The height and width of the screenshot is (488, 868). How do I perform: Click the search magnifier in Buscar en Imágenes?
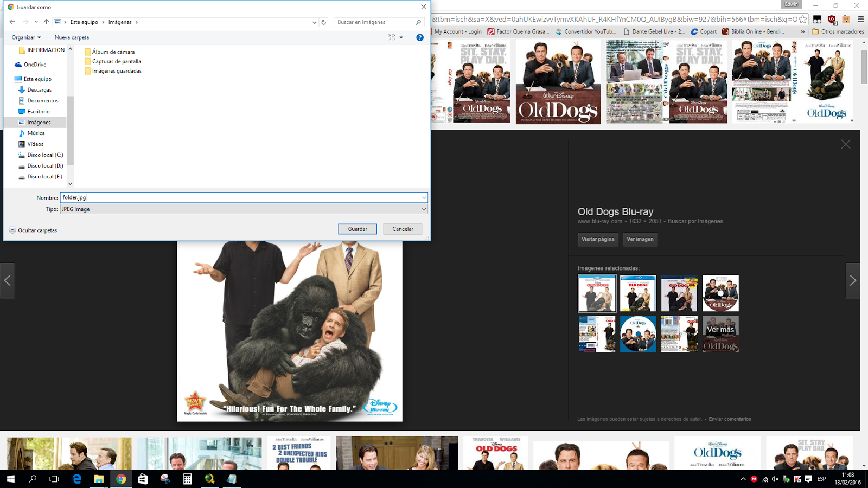[418, 22]
